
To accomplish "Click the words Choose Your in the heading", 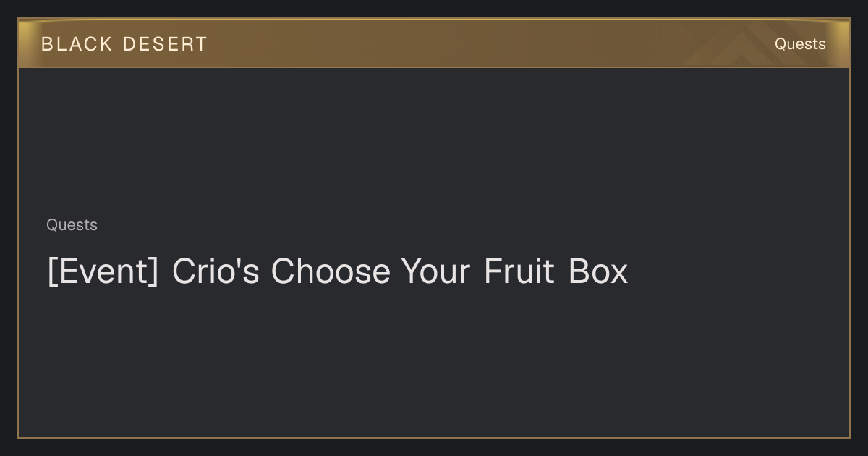I will click(x=371, y=271).
